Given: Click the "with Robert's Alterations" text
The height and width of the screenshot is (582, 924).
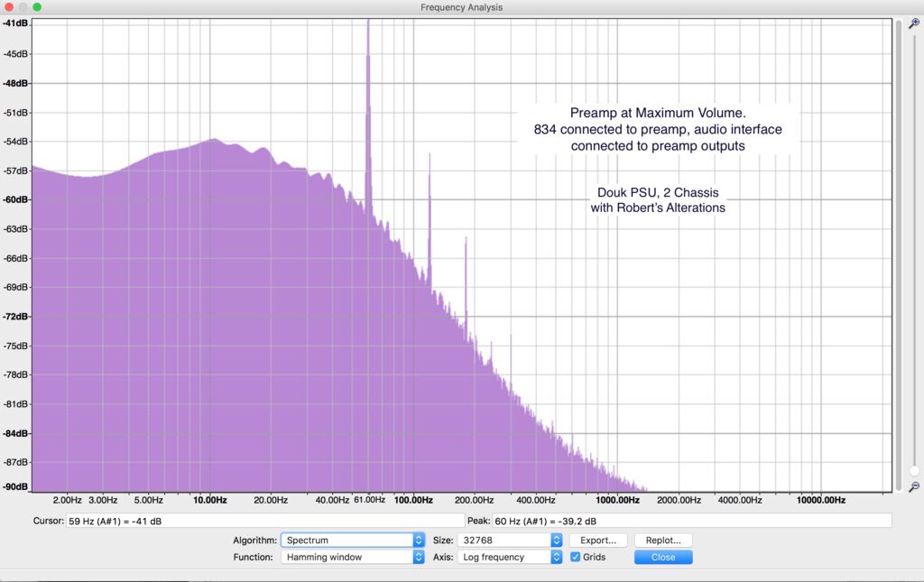Looking at the screenshot, I should tap(658, 208).
